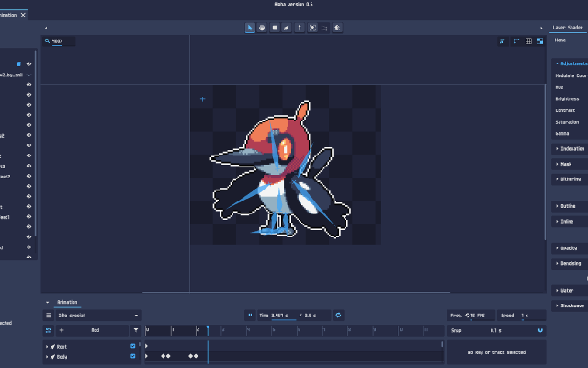The image size is (588, 368).
Task: Open the Animation tab
Action: tap(67, 302)
